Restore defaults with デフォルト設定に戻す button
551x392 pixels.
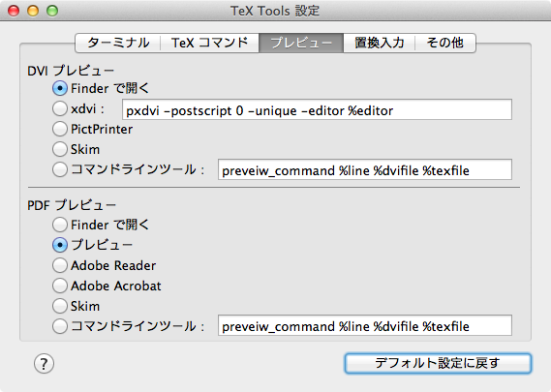(438, 363)
